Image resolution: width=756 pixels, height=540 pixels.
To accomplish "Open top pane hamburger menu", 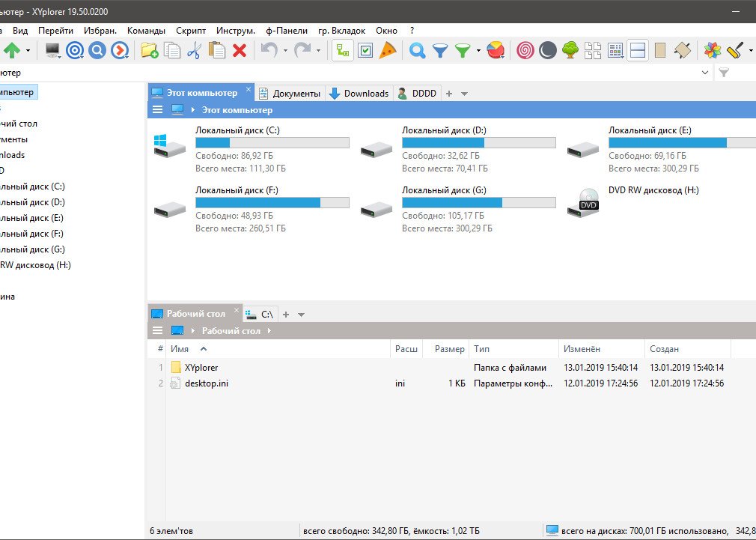I will pyautogui.click(x=158, y=110).
